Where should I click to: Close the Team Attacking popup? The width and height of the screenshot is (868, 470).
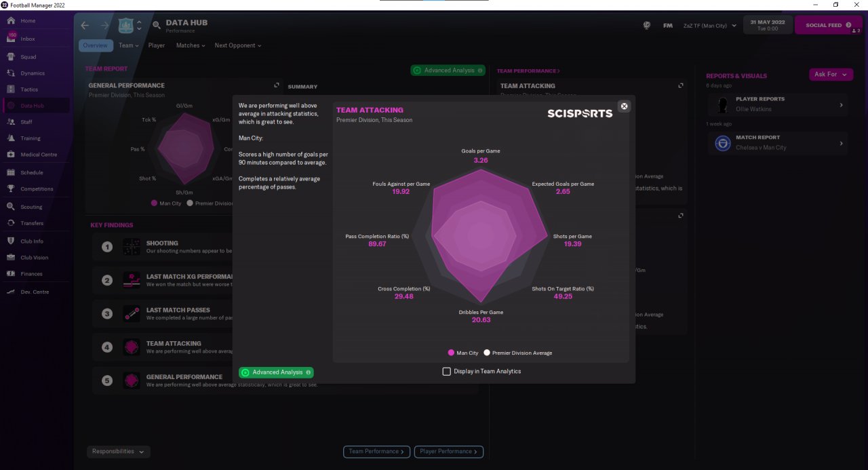625,106
